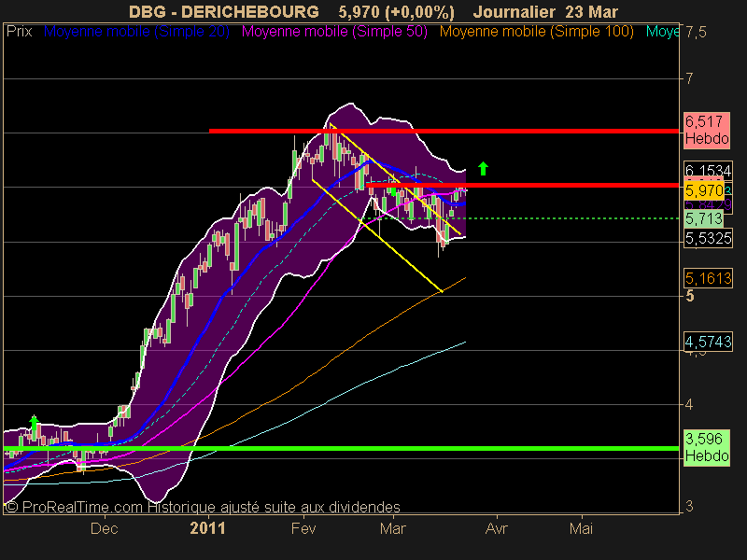Select the 'Moyenne mobile (Simple 50)' legend entry
Screen dimensions: 747x560
click(x=334, y=32)
